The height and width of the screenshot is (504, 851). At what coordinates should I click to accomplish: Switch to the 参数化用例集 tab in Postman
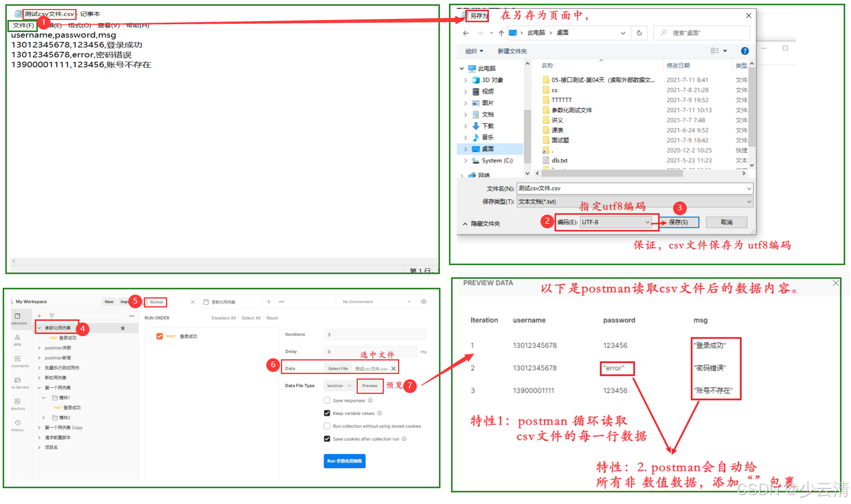click(x=223, y=302)
